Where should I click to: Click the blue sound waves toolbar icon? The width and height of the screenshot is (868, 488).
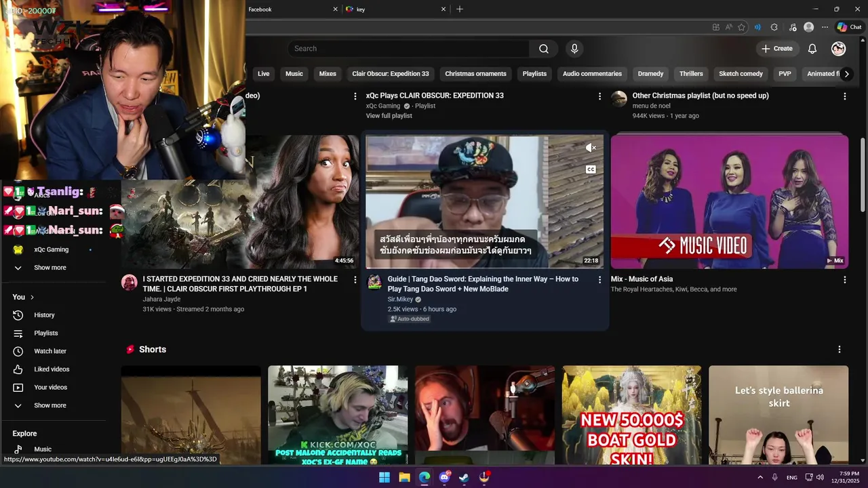[x=757, y=27]
